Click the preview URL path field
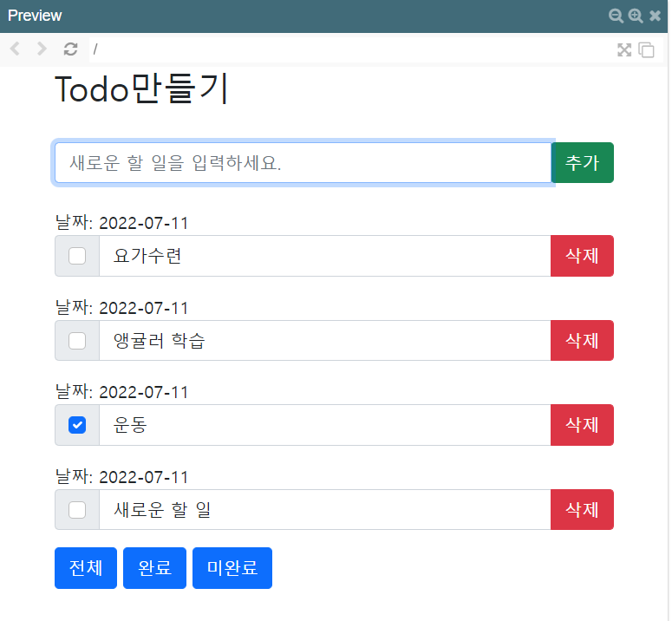Viewport: 672px width, 621px height. click(347, 49)
